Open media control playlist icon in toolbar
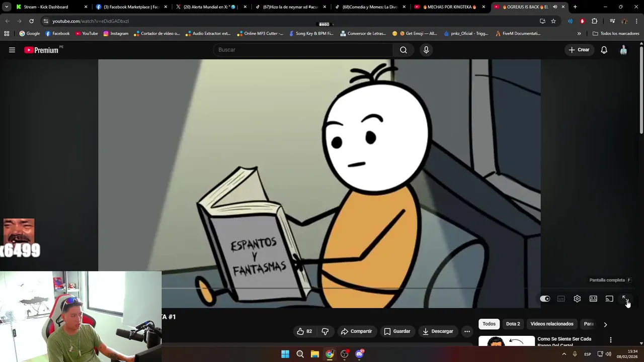 point(612,21)
